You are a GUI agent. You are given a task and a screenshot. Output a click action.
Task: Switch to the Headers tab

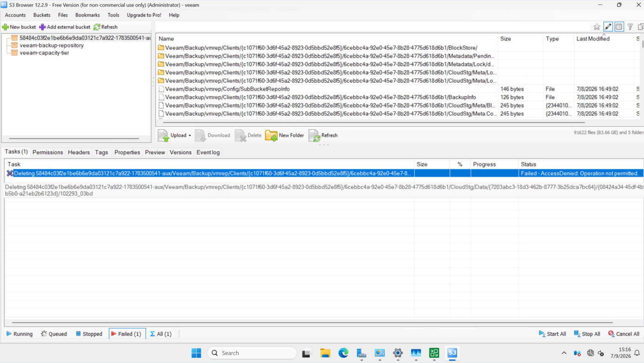click(79, 152)
